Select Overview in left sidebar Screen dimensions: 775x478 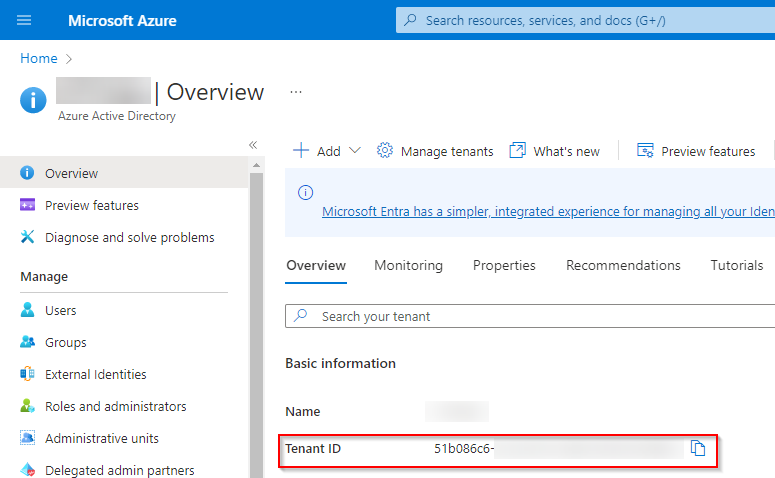[124, 173]
